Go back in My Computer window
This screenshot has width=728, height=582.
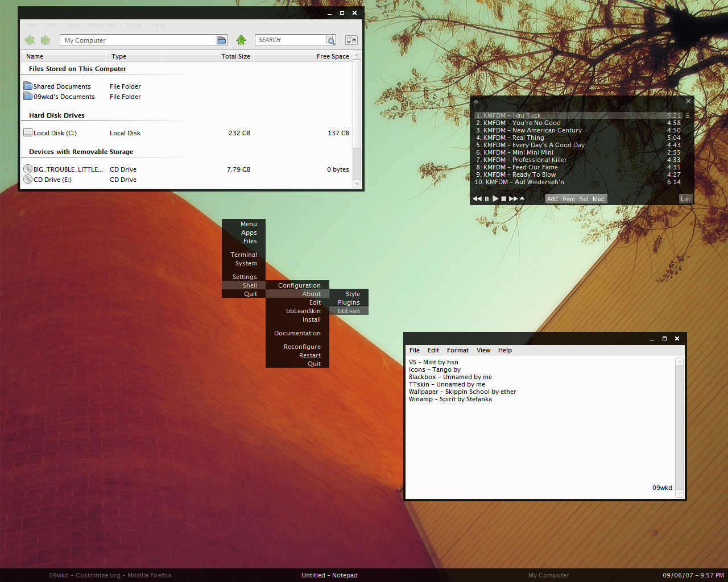30,40
